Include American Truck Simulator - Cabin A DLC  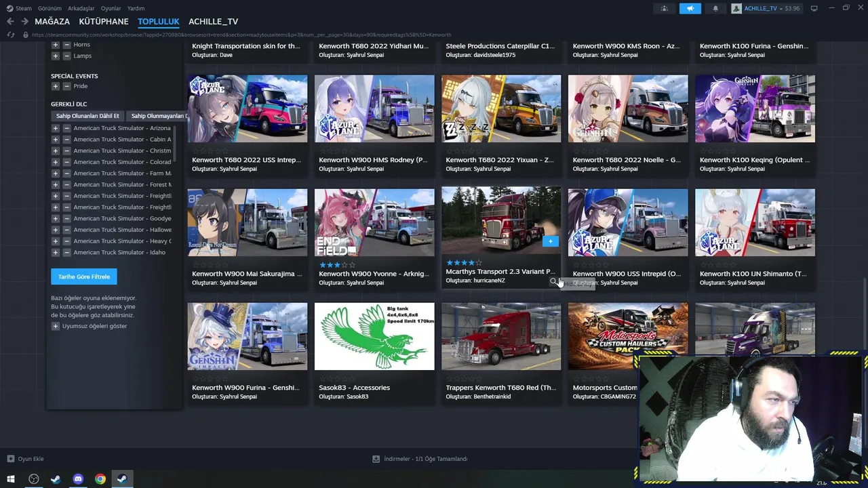(x=56, y=140)
